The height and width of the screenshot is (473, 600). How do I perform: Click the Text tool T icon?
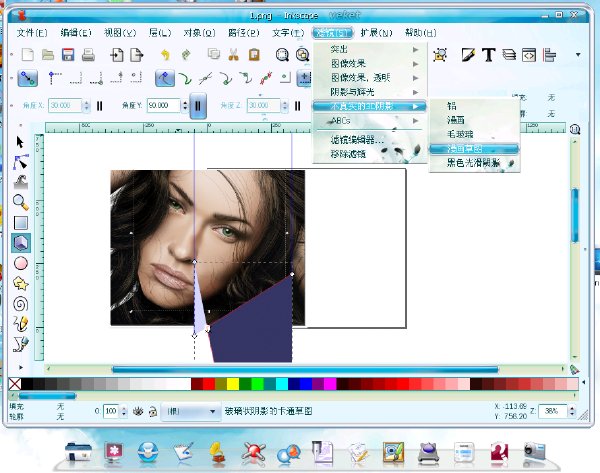pos(488,54)
